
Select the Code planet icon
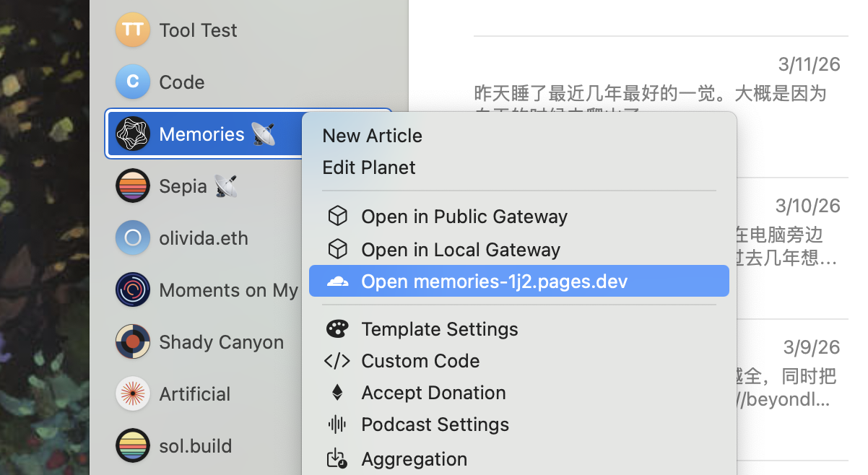click(133, 82)
